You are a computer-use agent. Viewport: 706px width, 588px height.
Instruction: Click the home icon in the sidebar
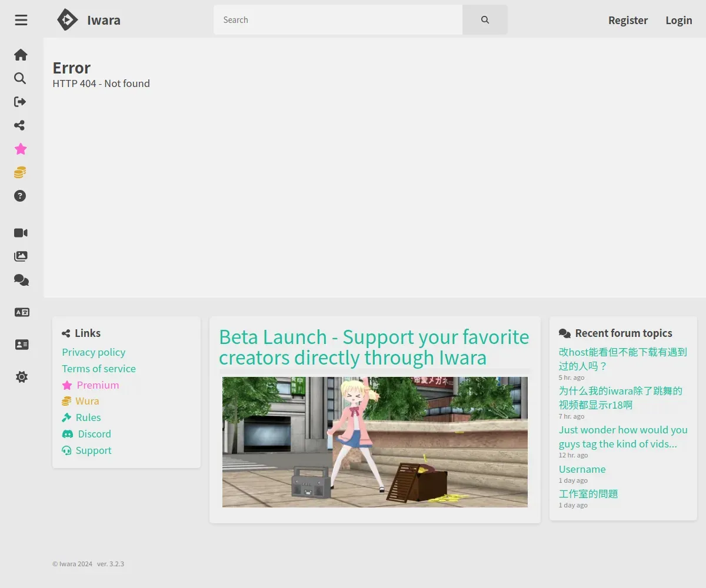pos(21,55)
